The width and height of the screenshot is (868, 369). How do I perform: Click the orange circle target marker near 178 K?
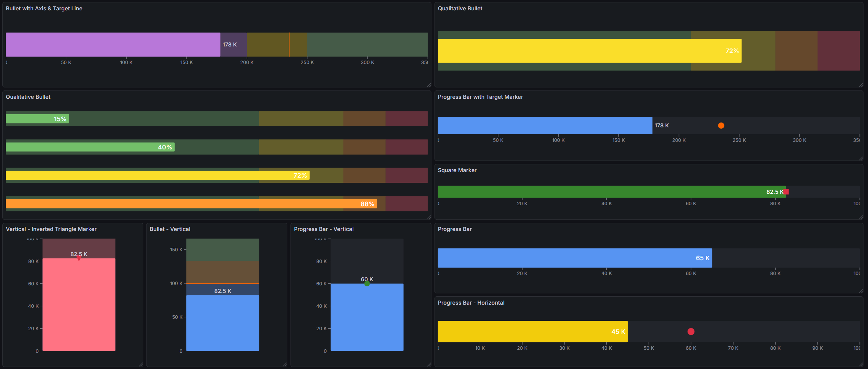click(721, 126)
